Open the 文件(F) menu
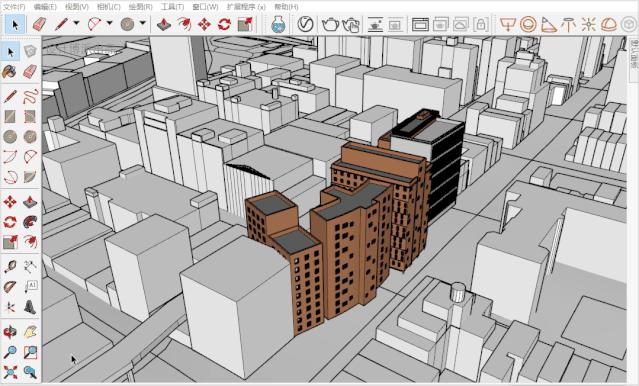This screenshot has height=386, width=639. coord(14,7)
